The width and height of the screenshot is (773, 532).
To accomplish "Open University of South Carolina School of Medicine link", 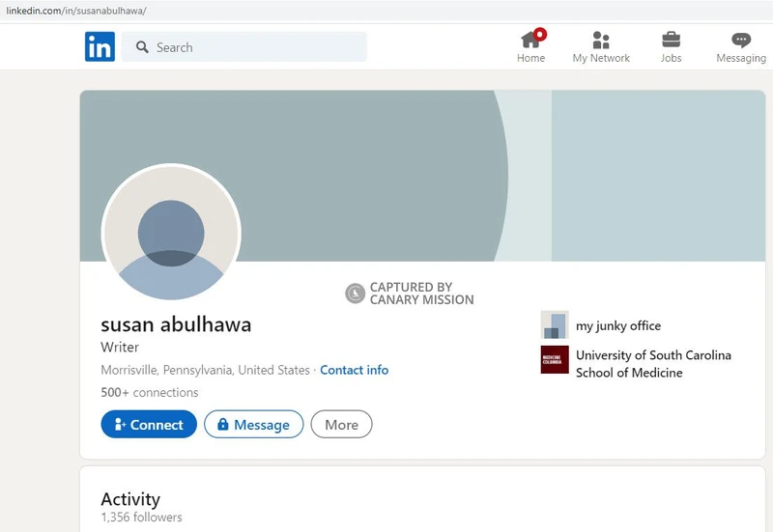I will tap(653, 364).
